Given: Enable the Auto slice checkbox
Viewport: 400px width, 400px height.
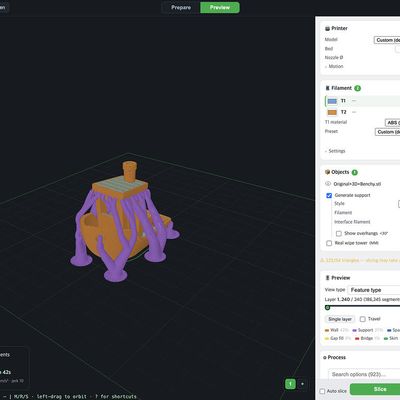Looking at the screenshot, I should (322, 391).
